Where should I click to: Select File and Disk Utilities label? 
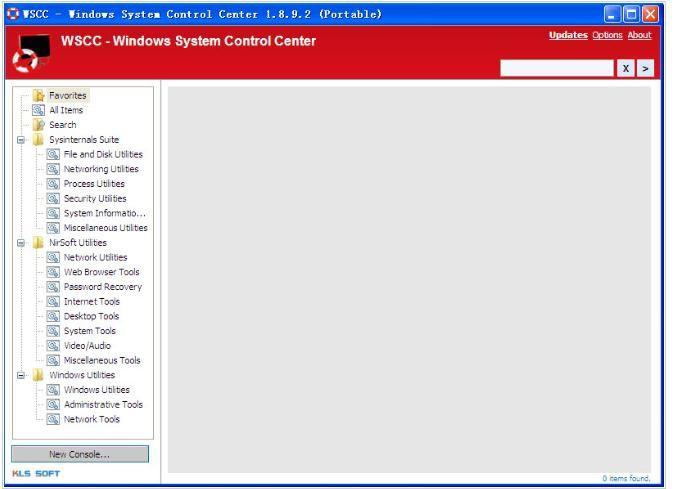coord(103,155)
